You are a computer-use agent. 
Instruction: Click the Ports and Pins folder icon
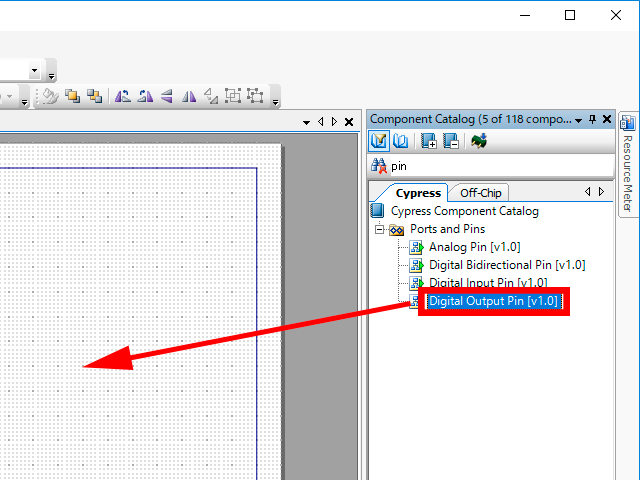tap(396, 229)
